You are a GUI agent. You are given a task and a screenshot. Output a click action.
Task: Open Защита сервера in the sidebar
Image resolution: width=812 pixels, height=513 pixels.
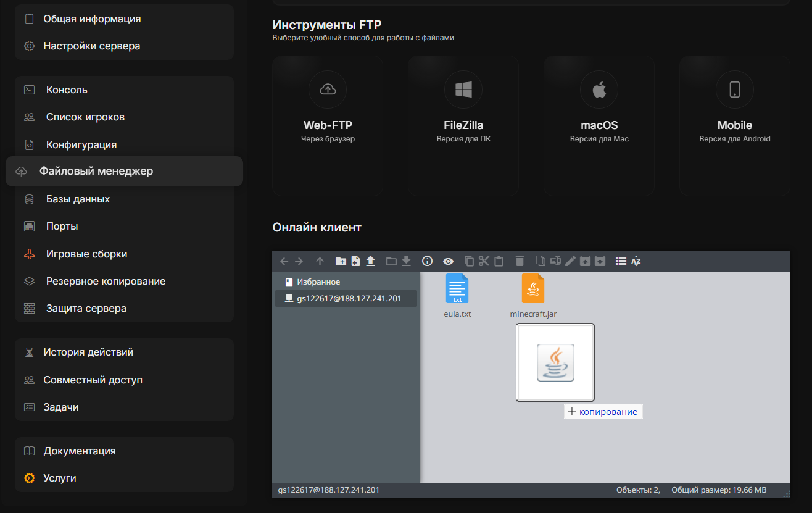coord(124,308)
